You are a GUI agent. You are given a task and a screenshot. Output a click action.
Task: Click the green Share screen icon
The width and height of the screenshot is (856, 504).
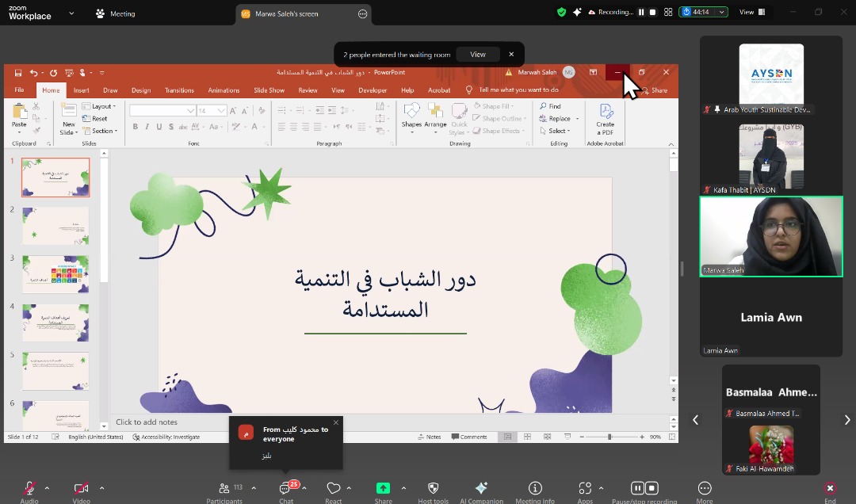click(x=383, y=489)
